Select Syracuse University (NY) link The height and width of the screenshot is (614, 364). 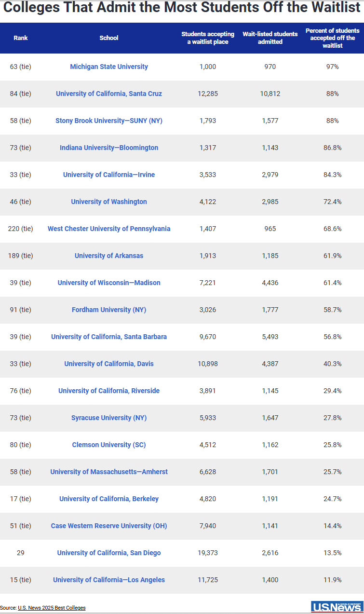[x=109, y=418]
